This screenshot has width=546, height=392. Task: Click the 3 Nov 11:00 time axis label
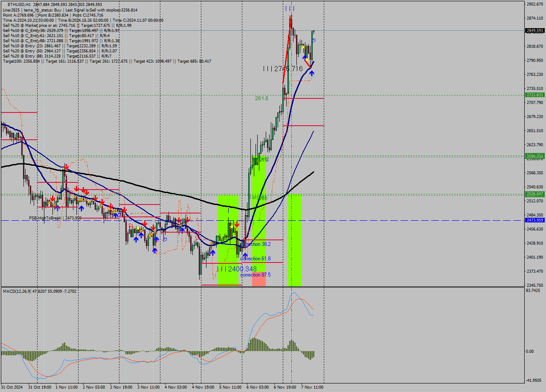148,387
